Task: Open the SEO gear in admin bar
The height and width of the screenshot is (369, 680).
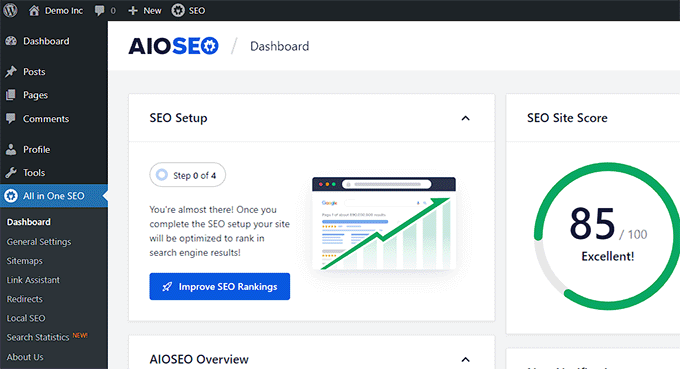Action: pyautogui.click(x=178, y=10)
